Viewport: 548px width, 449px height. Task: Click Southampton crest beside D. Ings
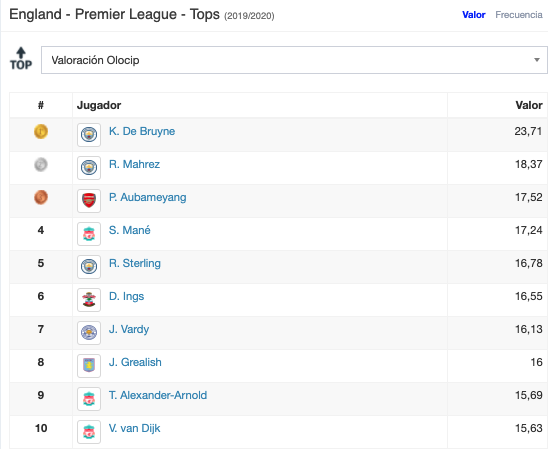pos(89,300)
